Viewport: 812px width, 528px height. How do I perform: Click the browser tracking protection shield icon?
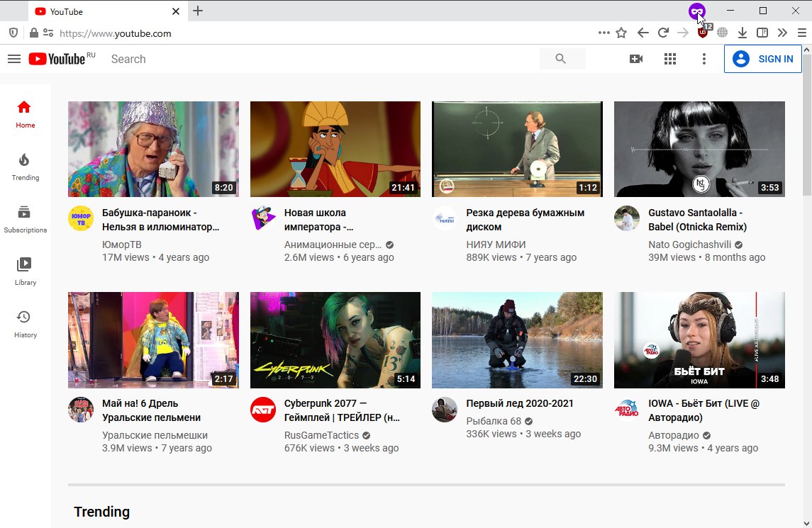(x=13, y=33)
